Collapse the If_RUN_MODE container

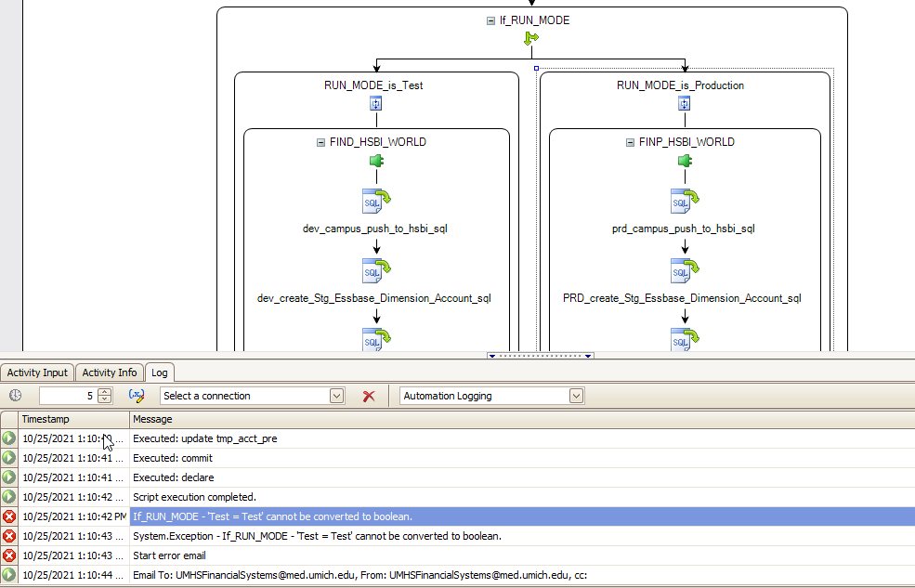(x=490, y=20)
